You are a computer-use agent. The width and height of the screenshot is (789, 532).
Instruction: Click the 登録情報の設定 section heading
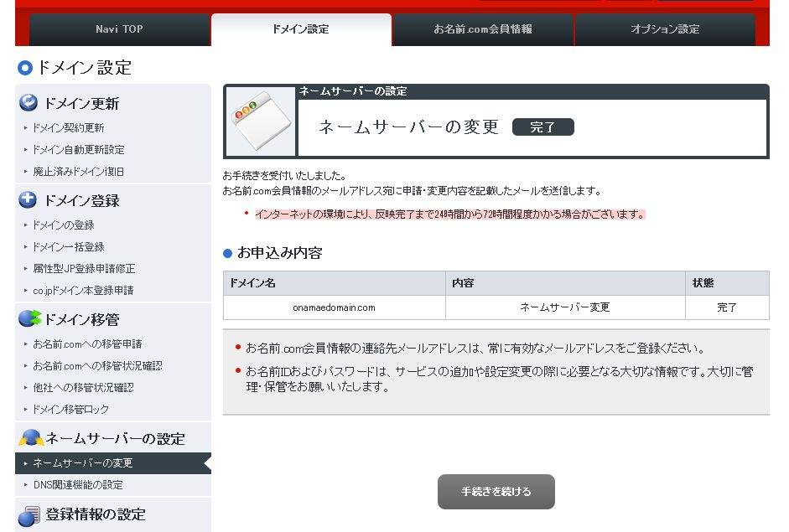pos(96,514)
